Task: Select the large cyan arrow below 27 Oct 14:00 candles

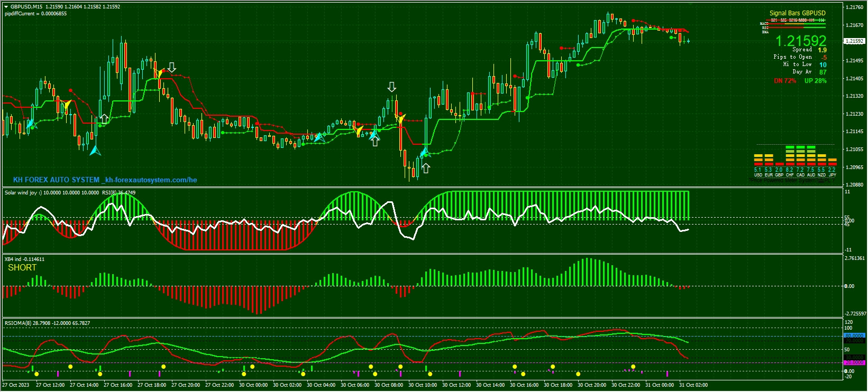Action: click(95, 150)
